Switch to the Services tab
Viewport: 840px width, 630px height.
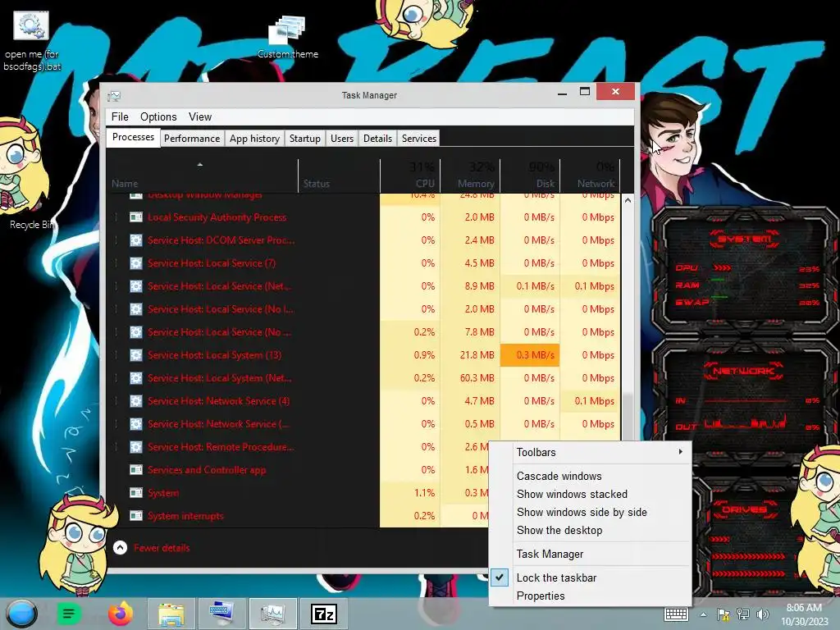[x=419, y=138]
